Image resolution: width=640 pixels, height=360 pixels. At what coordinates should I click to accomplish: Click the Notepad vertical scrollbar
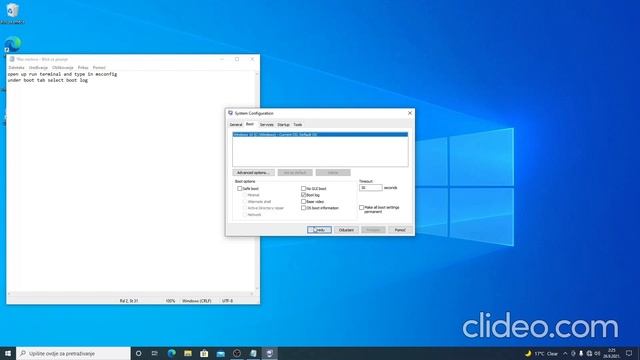(x=257, y=181)
